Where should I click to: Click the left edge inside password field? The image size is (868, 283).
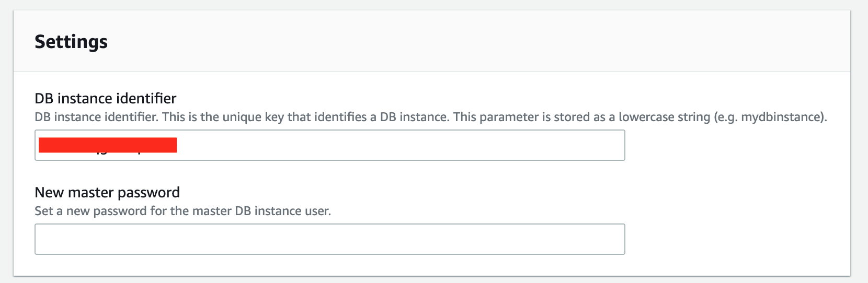(42, 239)
